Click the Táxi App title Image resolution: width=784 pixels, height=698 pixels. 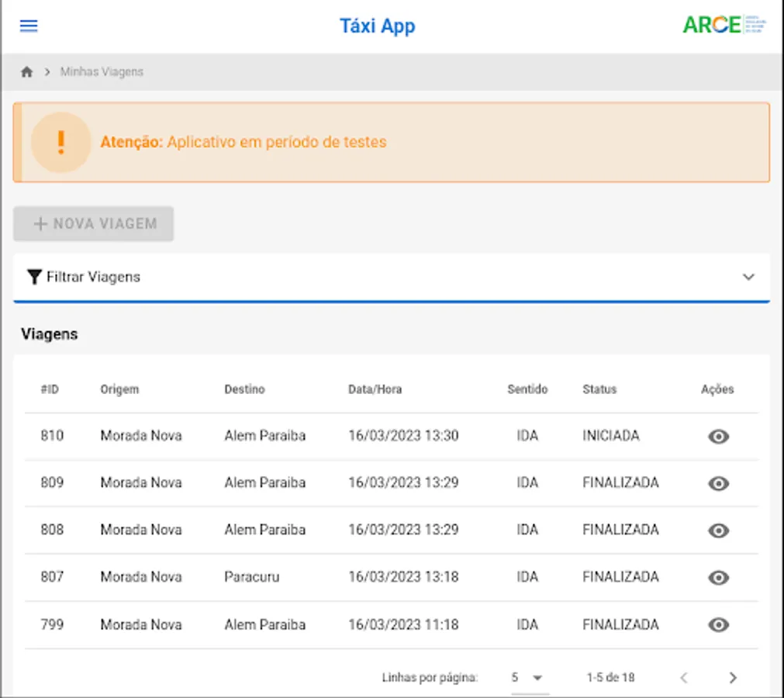click(x=378, y=26)
